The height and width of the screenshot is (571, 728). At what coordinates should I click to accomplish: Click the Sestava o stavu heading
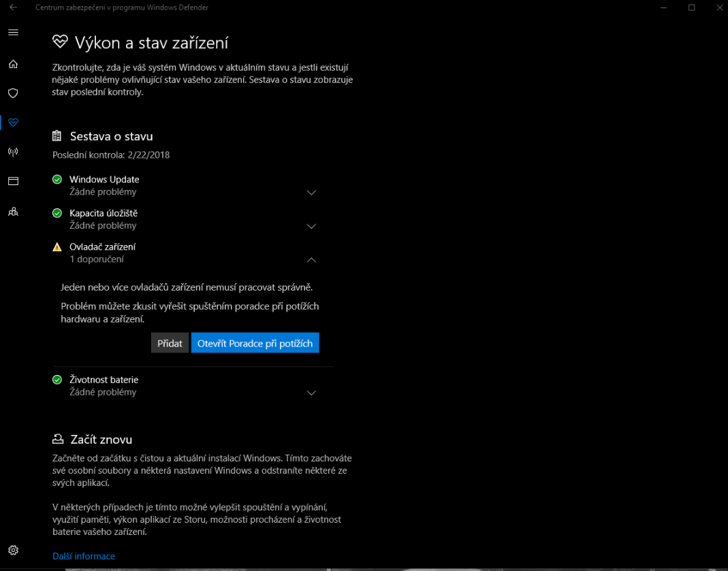(112, 136)
